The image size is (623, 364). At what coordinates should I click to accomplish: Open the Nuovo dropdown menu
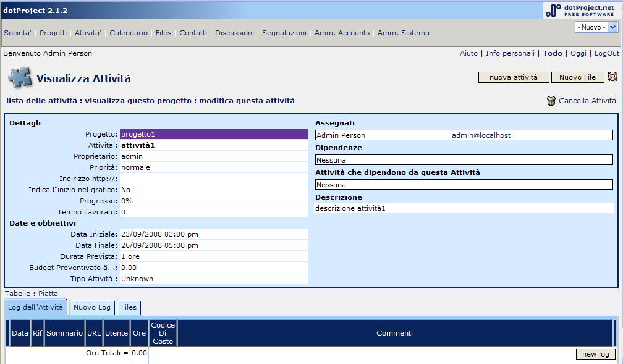(596, 27)
